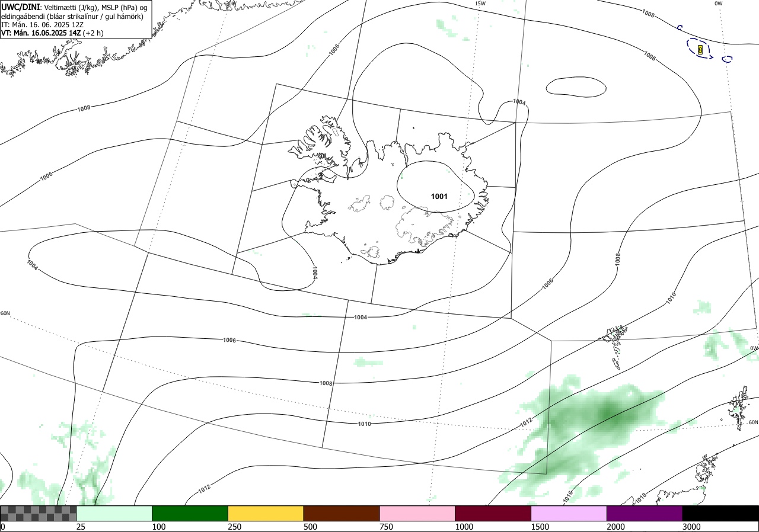Click the legend scale value 250

coord(235,527)
